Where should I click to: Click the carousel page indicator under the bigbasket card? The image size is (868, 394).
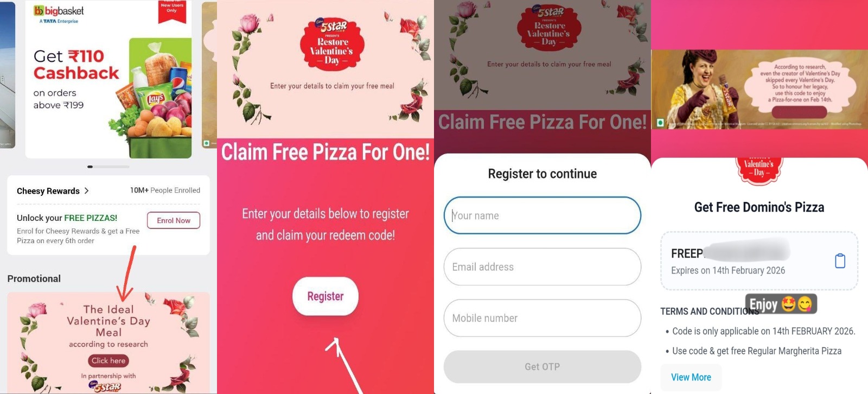point(108,167)
